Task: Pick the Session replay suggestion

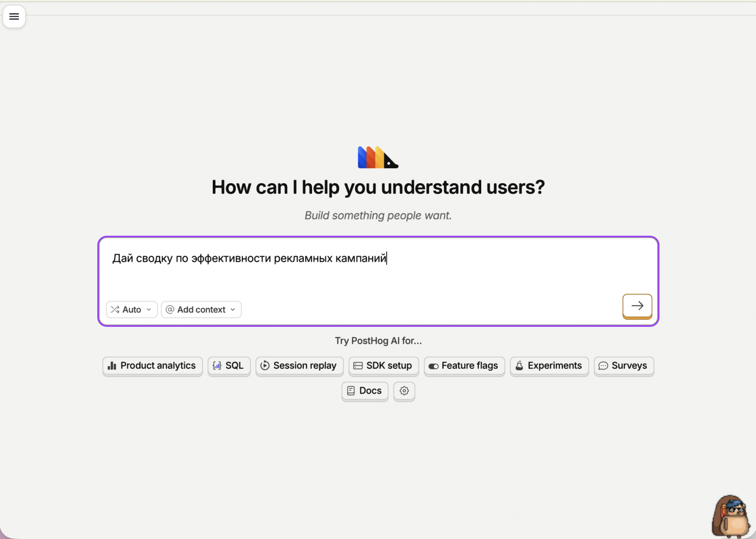Action: (x=299, y=366)
